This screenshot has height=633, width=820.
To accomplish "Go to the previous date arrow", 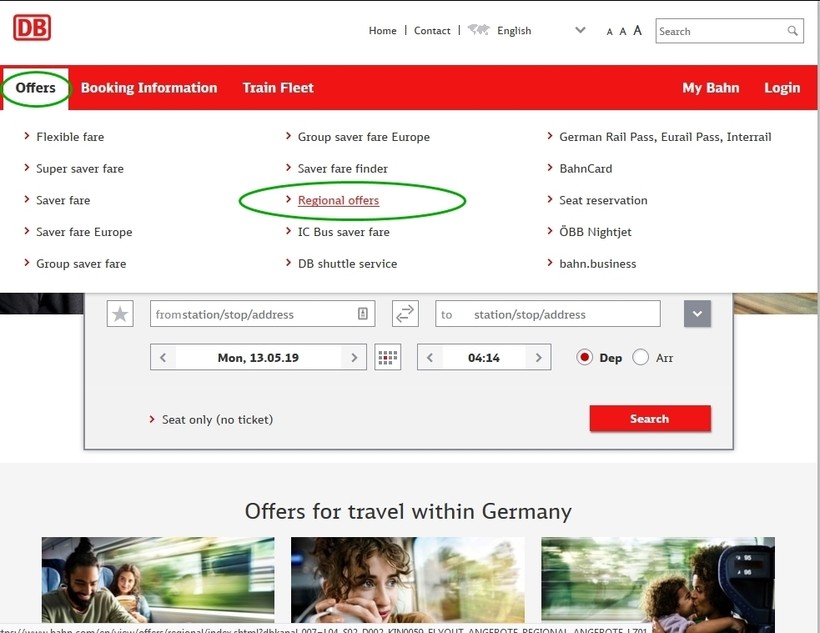I will click(163, 357).
